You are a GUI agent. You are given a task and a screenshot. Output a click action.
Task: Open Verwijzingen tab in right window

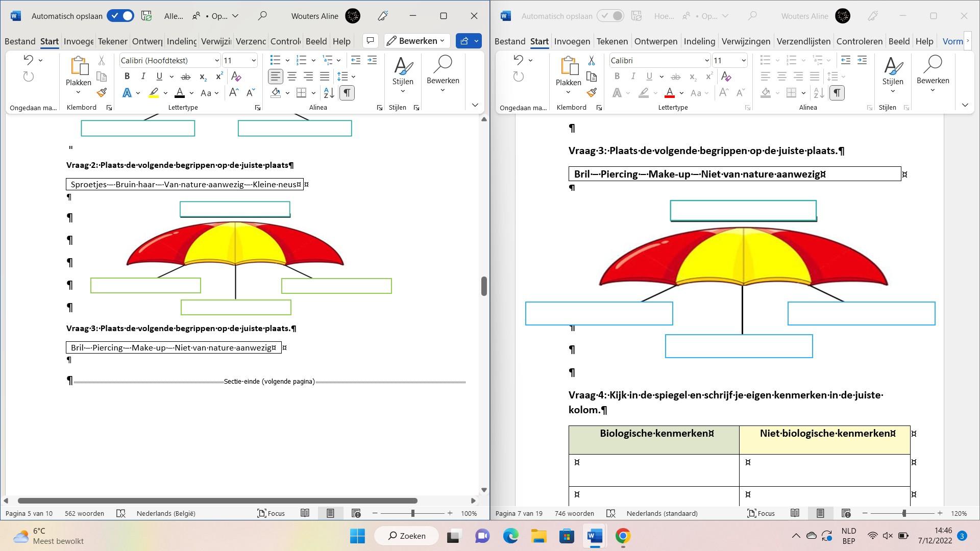[746, 41]
